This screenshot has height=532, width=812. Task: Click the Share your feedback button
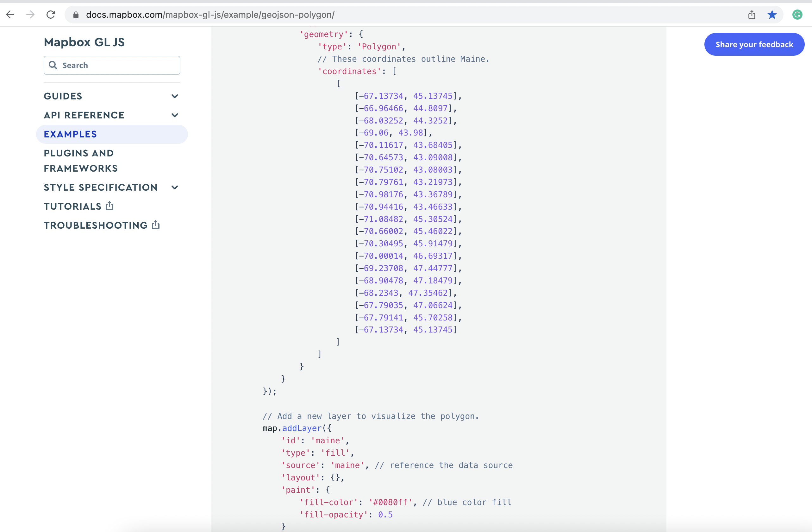(754, 44)
